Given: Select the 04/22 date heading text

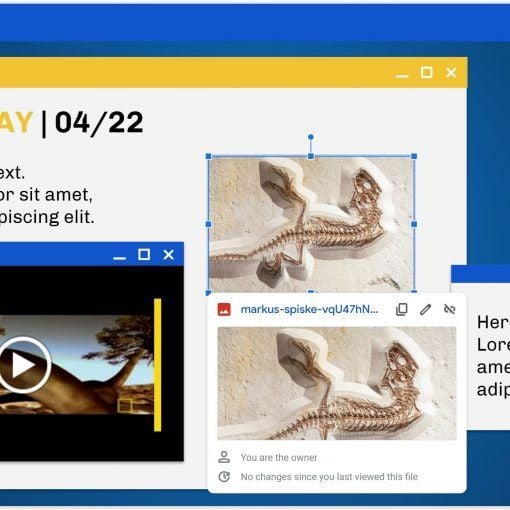Looking at the screenshot, I should pyautogui.click(x=99, y=123).
